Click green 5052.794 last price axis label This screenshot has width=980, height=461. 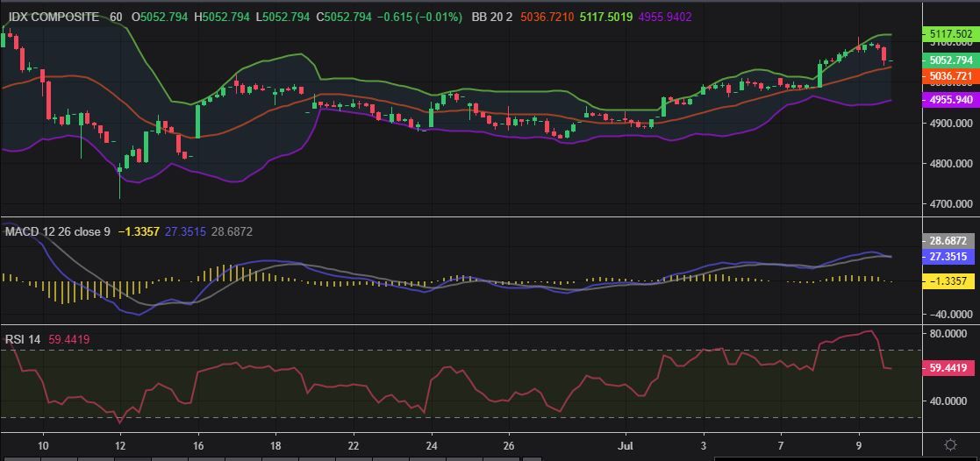click(x=950, y=60)
